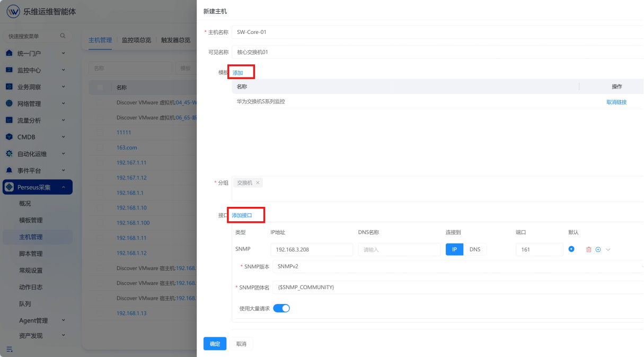Viewport: 644px width, 357px height.
Task: Click the 统一门户 home icon
Action: [9, 53]
